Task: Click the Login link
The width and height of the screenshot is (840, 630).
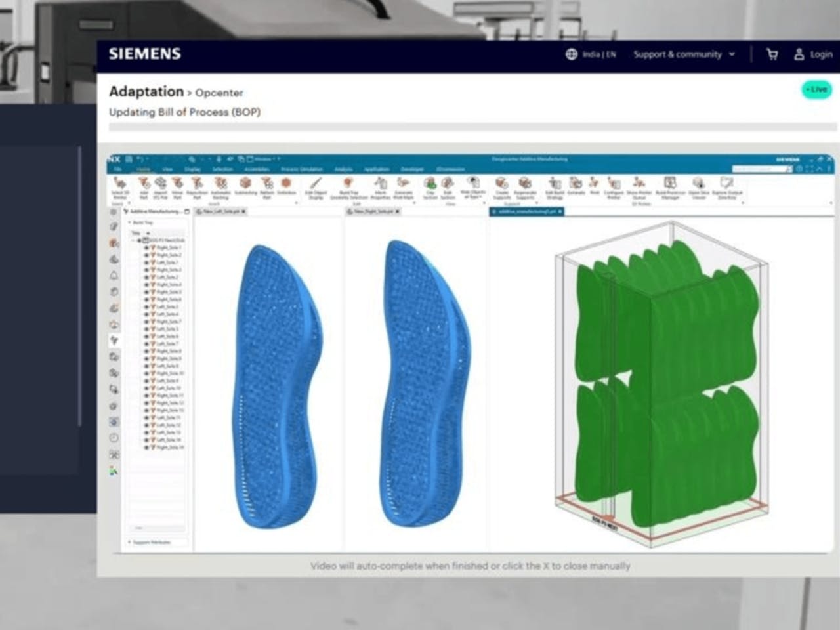Action: (x=814, y=54)
